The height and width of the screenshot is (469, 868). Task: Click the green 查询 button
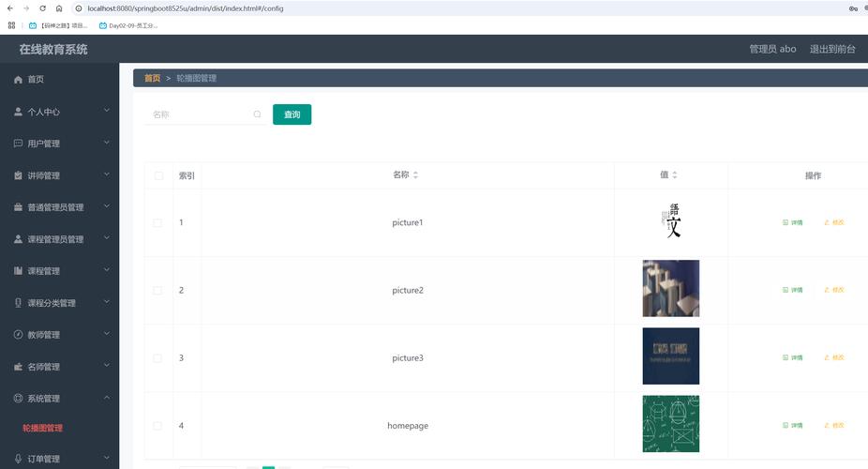tap(292, 114)
